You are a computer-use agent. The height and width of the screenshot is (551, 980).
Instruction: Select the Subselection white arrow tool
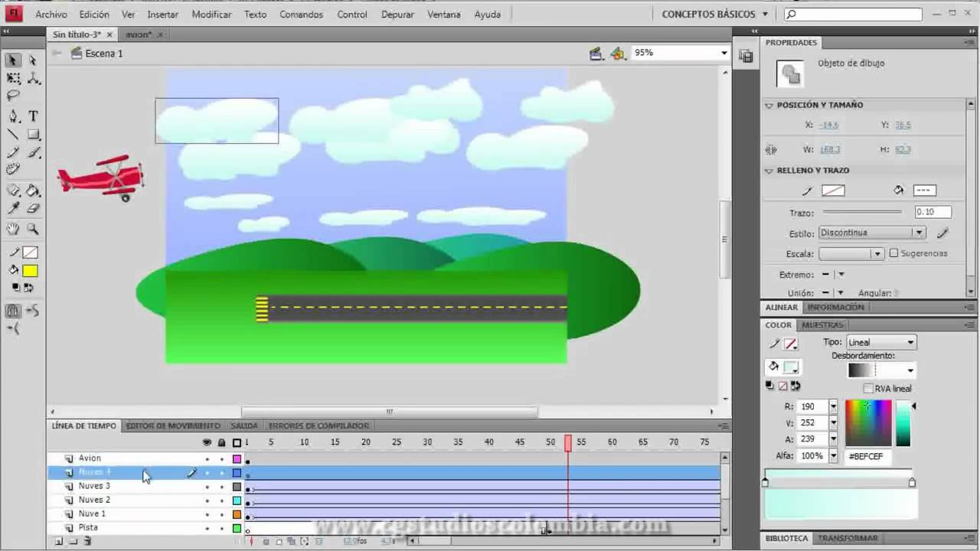tap(33, 60)
